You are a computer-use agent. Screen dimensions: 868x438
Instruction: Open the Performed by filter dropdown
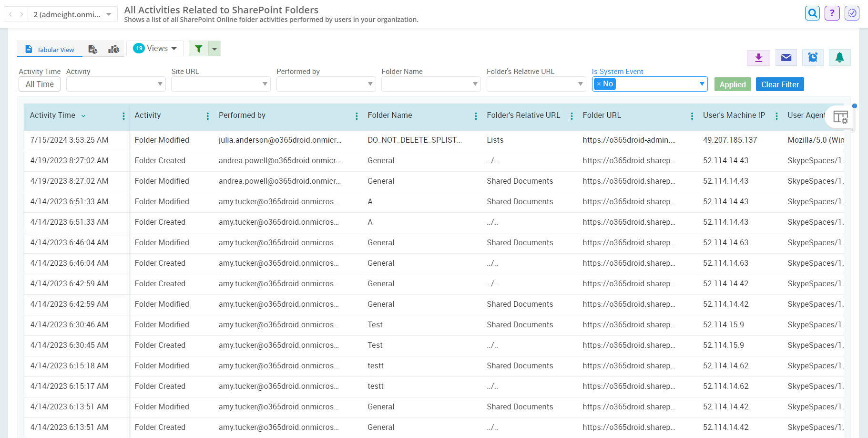tap(326, 84)
